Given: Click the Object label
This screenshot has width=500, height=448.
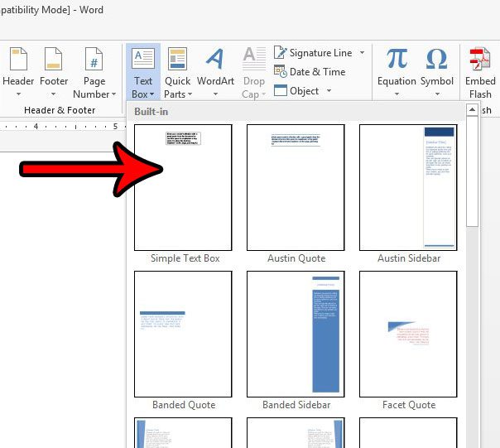Looking at the screenshot, I should [304, 91].
